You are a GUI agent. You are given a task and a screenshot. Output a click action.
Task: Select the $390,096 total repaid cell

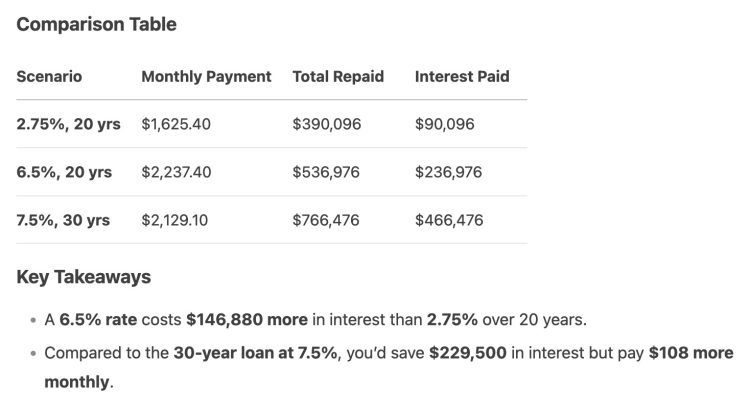326,124
